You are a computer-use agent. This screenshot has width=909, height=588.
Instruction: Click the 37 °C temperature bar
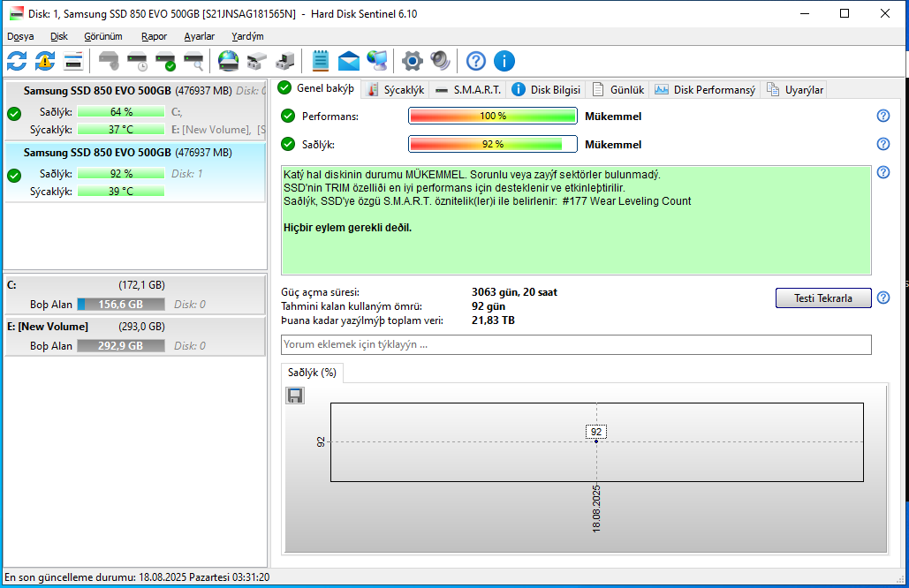[x=120, y=129]
